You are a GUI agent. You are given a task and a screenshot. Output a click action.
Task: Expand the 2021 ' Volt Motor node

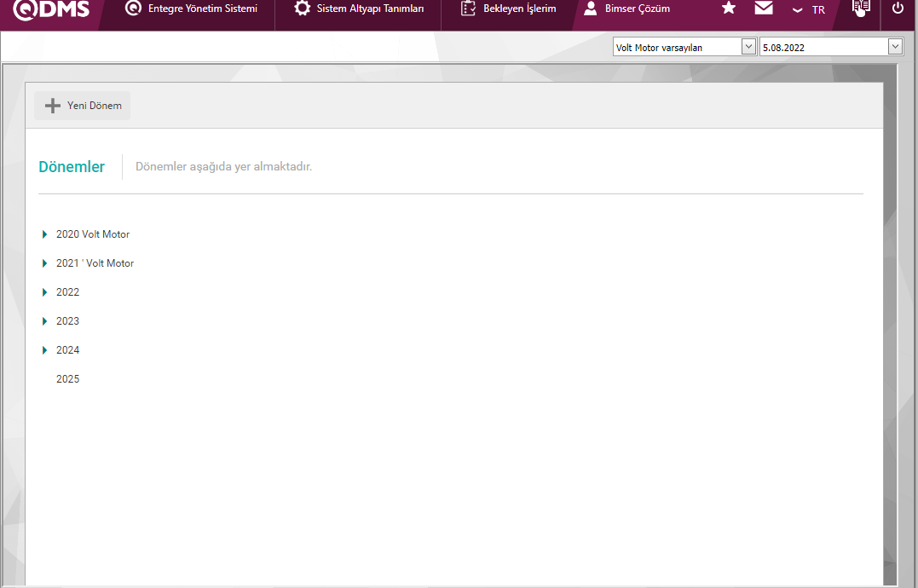[x=44, y=263]
